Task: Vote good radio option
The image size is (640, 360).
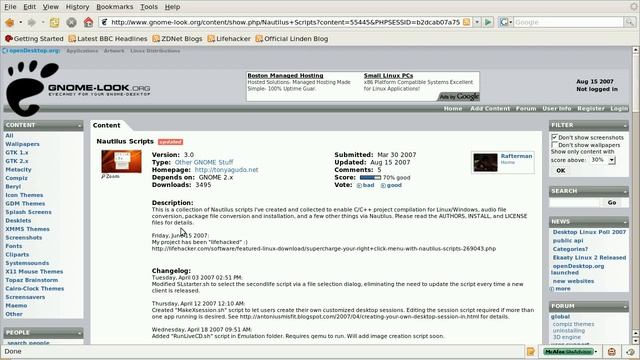Action: pyautogui.click(x=383, y=185)
